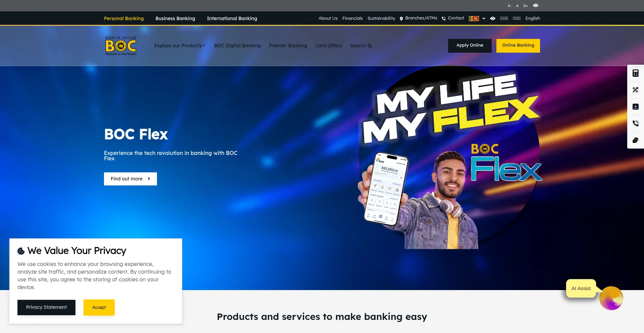
Task: Click Find out more on BOC Flex
Action: (130, 179)
